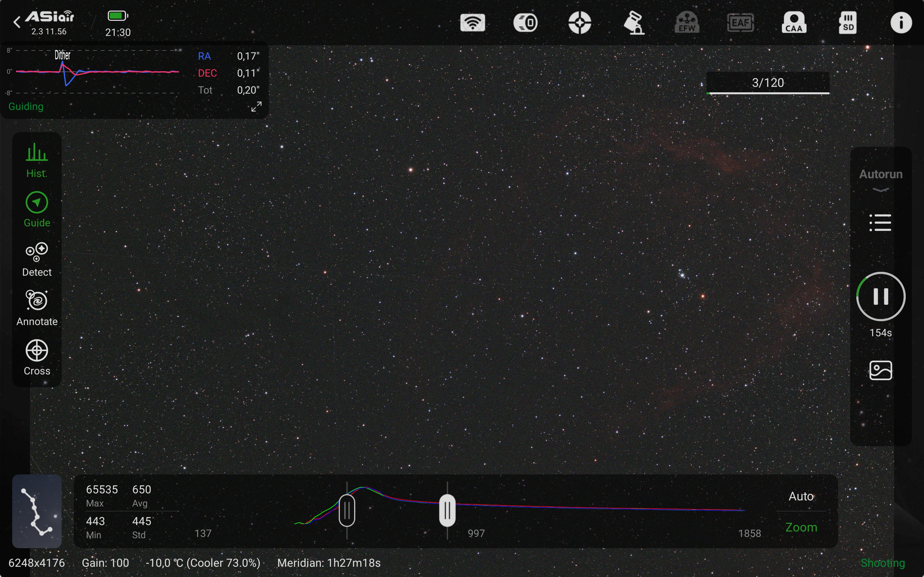Expand the Autorun mode selector
The height and width of the screenshot is (577, 924).
pyautogui.click(x=880, y=180)
